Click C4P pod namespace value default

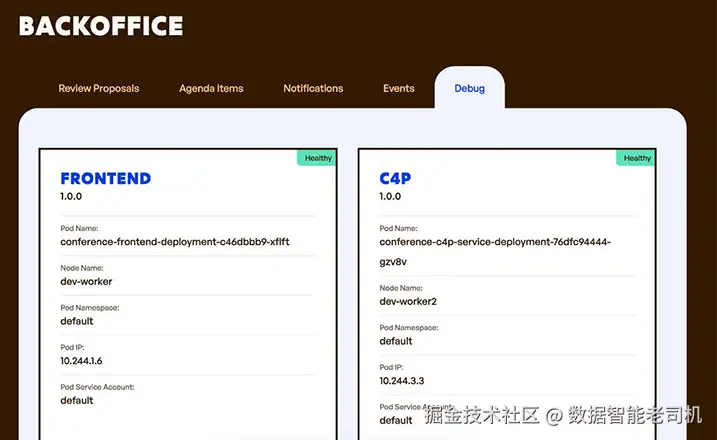click(396, 341)
